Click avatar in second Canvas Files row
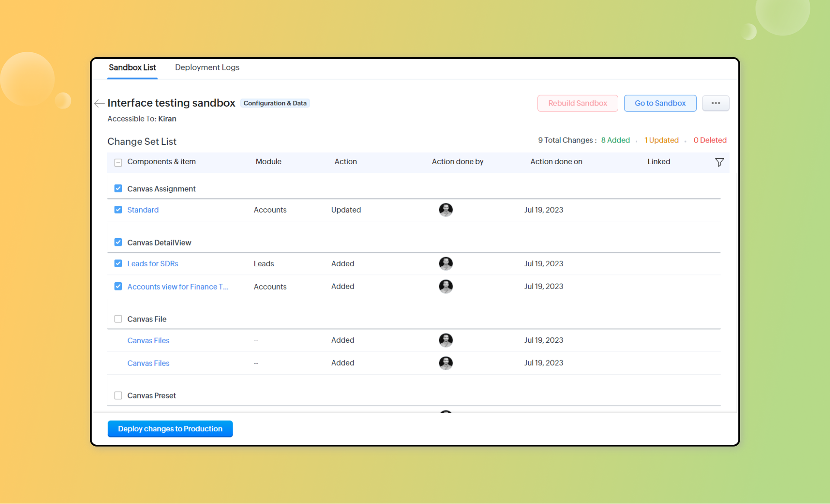830x504 pixels. click(446, 363)
